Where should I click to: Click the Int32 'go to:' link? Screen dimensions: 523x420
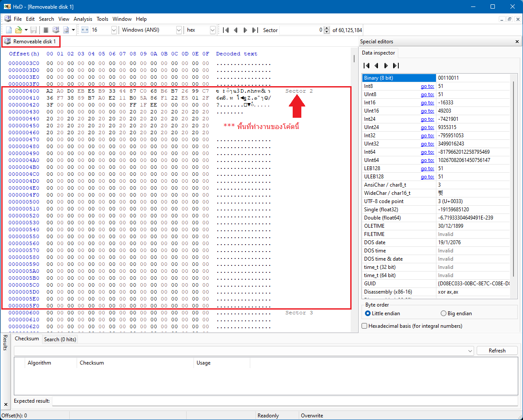pyautogui.click(x=427, y=136)
